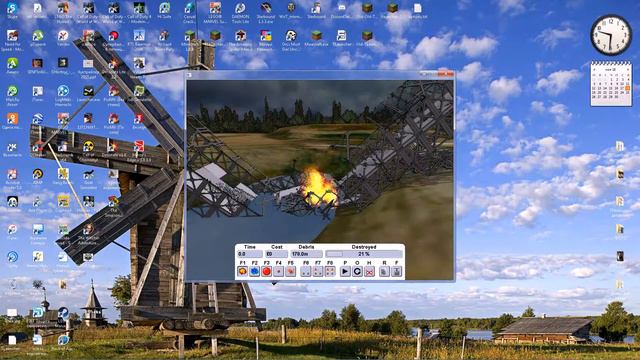Start the demolition with Play (P)

pyautogui.click(x=345, y=271)
